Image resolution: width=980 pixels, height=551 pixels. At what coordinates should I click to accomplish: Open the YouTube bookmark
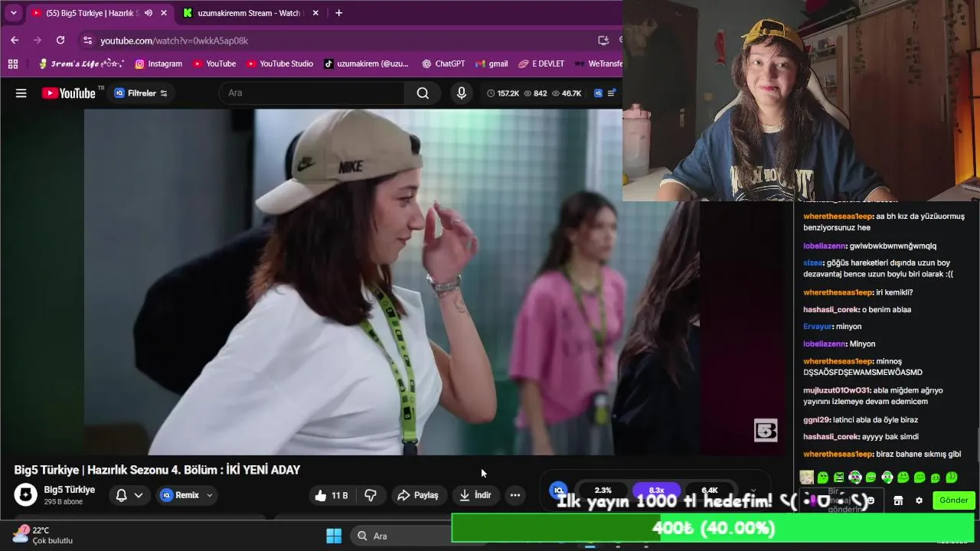214,64
